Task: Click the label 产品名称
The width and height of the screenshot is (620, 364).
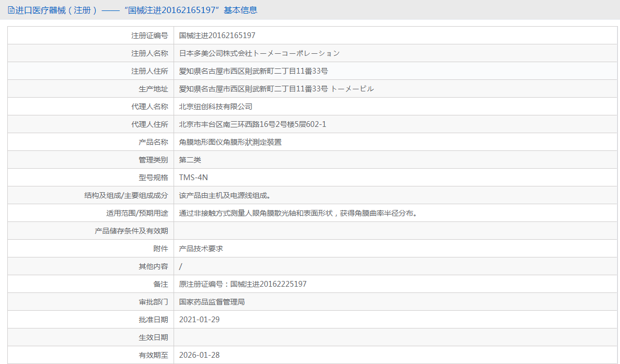Action: tap(153, 142)
